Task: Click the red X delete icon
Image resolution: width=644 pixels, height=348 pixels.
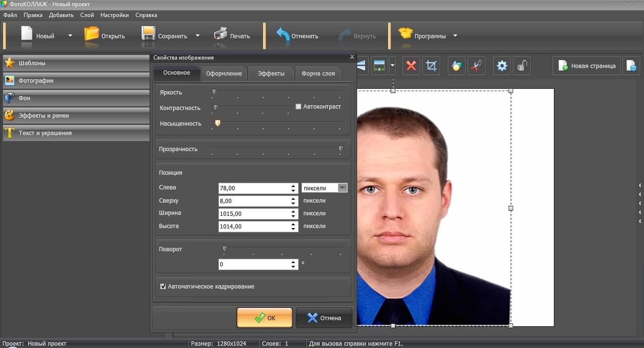Action: tap(411, 66)
